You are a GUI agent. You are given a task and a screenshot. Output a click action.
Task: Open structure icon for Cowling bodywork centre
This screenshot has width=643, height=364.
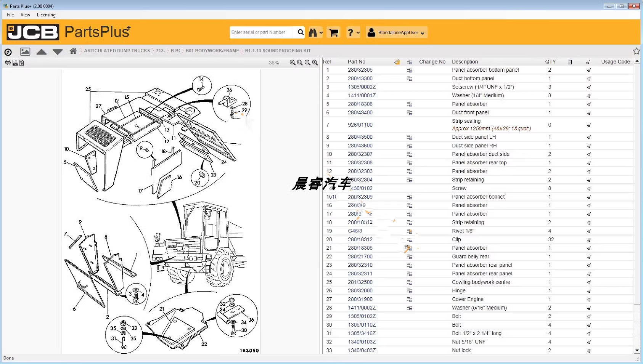409,282
